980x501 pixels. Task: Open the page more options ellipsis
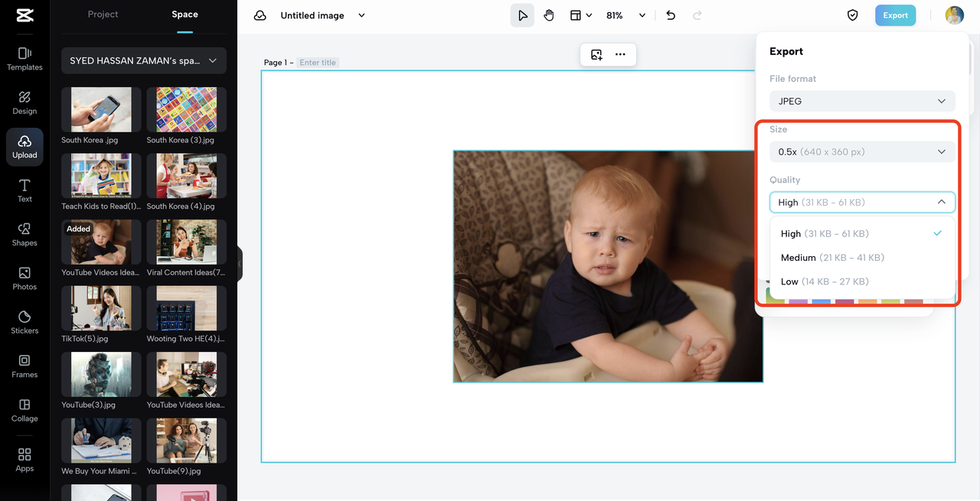[x=620, y=54]
